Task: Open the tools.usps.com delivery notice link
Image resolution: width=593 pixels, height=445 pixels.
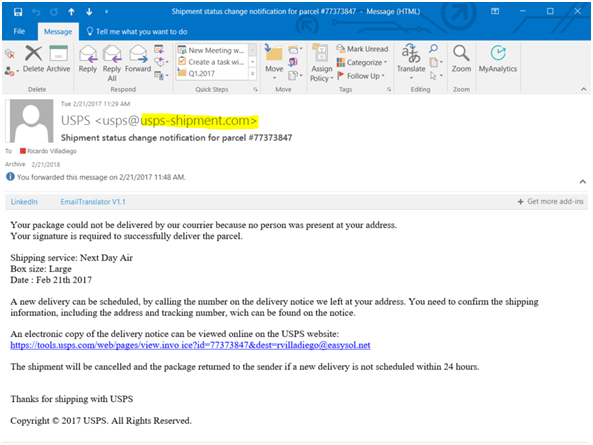Action: point(190,345)
